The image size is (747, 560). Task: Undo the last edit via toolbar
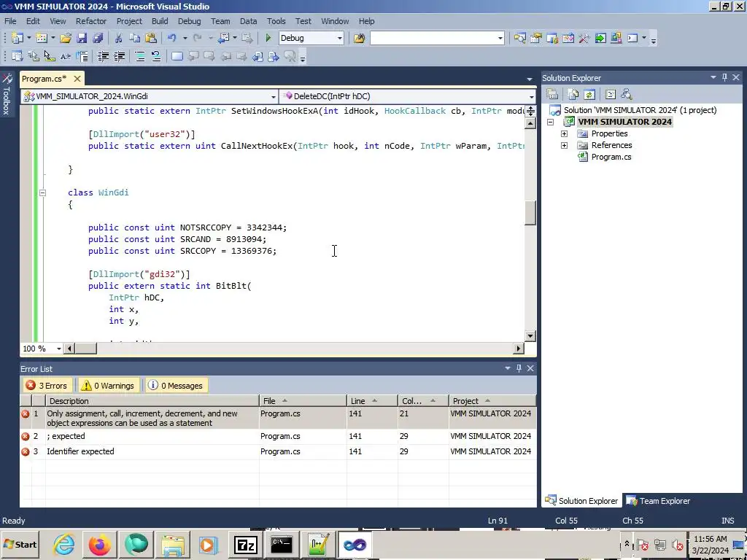171,38
